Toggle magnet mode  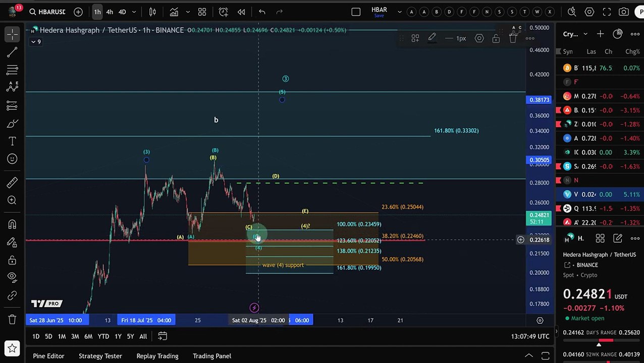pyautogui.click(x=13, y=224)
